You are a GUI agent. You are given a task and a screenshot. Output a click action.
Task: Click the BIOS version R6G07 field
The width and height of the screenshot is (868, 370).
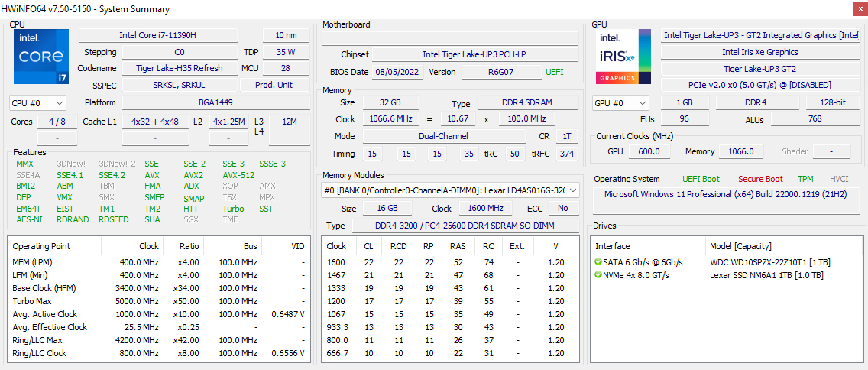point(501,72)
